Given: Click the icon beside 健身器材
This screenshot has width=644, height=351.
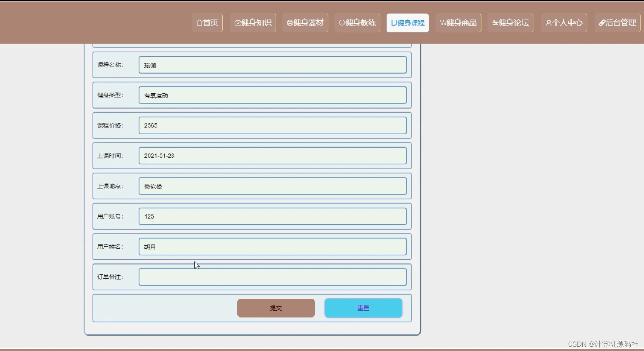Looking at the screenshot, I should tap(290, 23).
